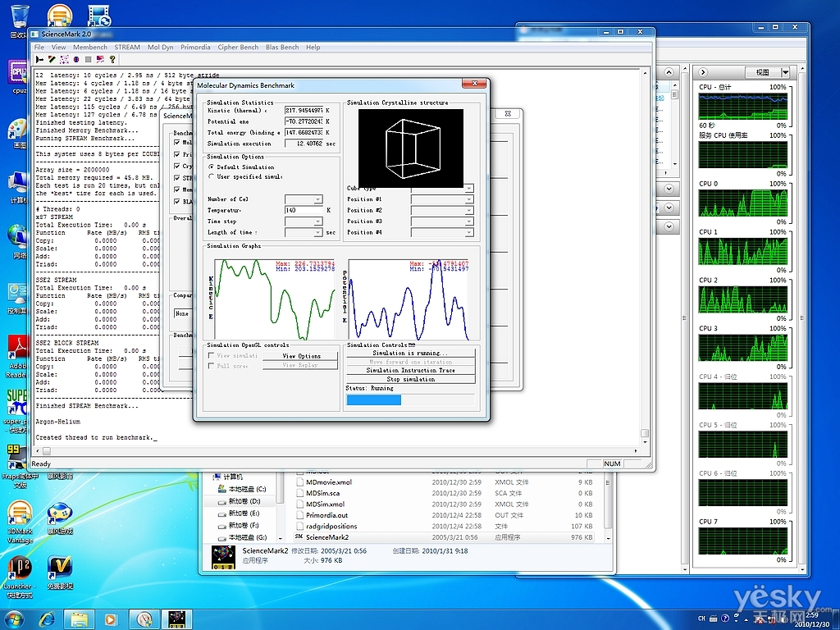
Task: Select the Paint palette desktop icon
Action: point(18,134)
